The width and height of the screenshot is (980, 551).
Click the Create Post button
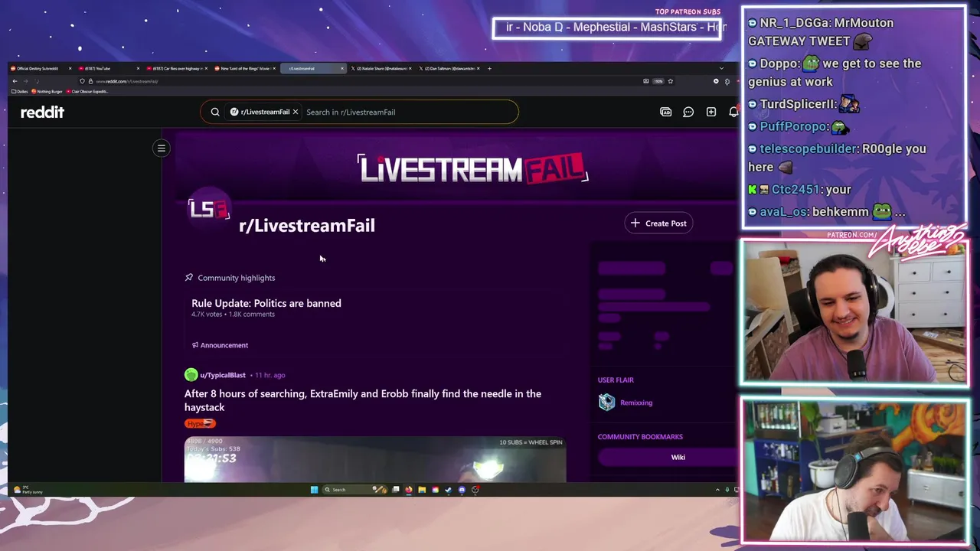658,223
